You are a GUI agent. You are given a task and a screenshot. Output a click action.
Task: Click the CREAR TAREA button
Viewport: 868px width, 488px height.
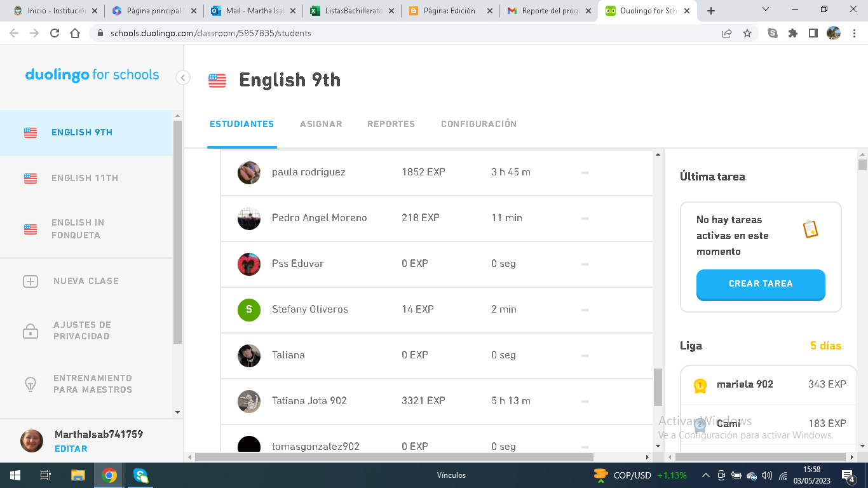[761, 284]
